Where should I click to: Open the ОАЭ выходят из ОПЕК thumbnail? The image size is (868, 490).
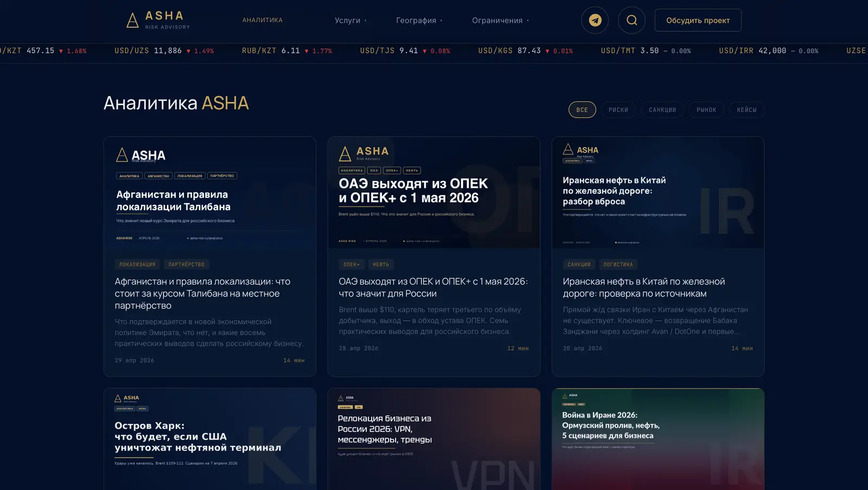click(434, 193)
